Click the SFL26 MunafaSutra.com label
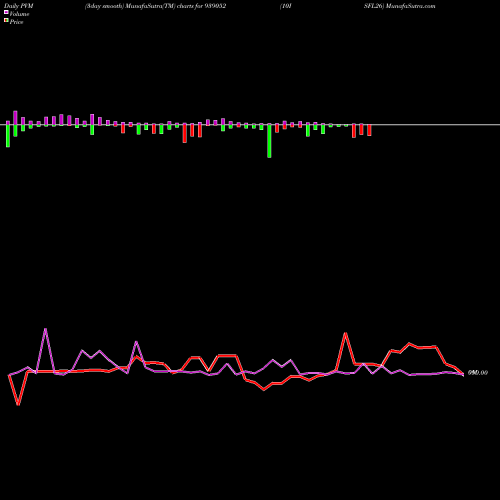 399,6
